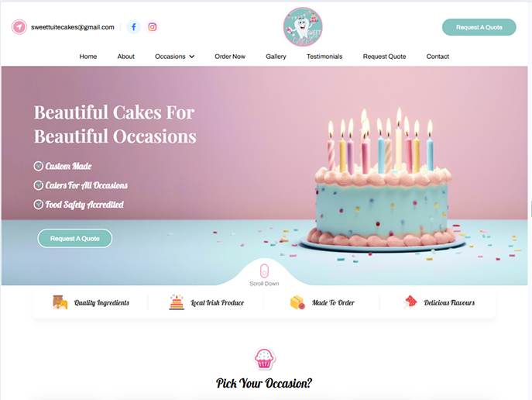The image size is (532, 400).
Task: Click the sweettuitecakes@gmail.com email link
Action: tap(73, 27)
